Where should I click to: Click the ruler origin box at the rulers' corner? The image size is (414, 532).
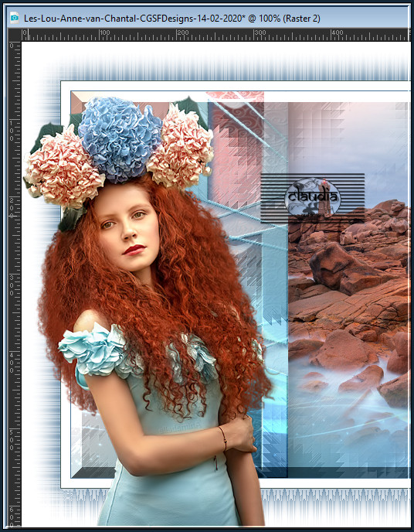click(15, 35)
